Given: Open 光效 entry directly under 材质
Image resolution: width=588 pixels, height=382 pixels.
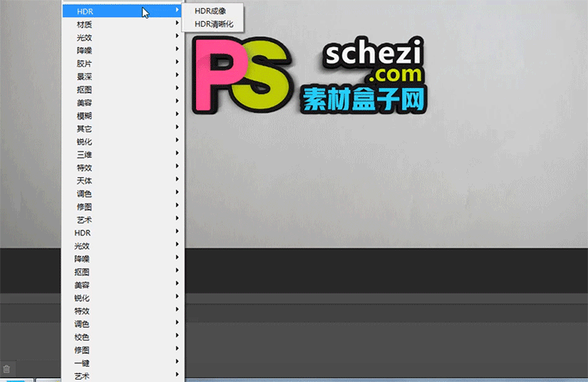Looking at the screenshot, I should [x=122, y=38].
